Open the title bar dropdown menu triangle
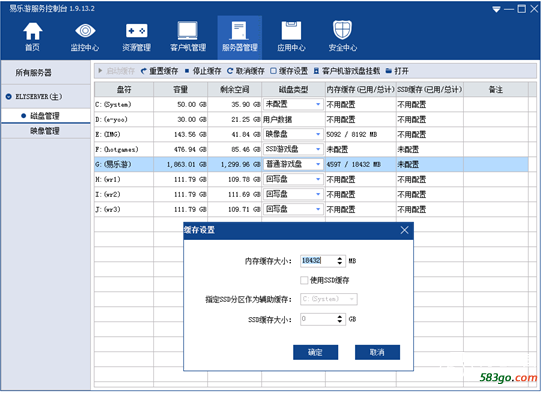Viewport: 543px width, 393px height. [496, 9]
